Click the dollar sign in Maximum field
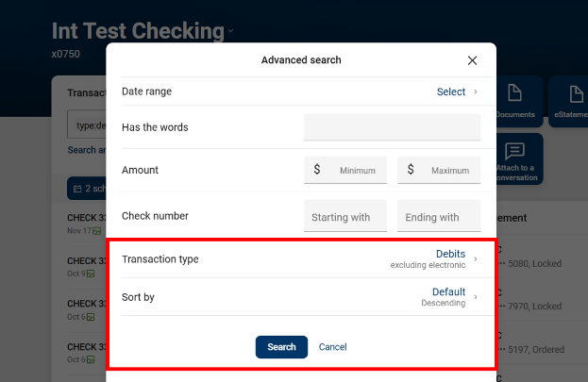The height and width of the screenshot is (382, 588). pyautogui.click(x=411, y=171)
